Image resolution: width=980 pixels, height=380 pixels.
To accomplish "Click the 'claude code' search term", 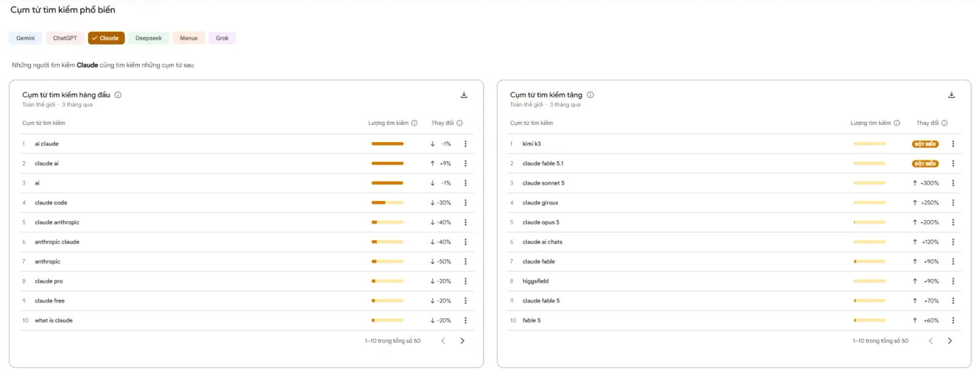I will pos(51,203).
